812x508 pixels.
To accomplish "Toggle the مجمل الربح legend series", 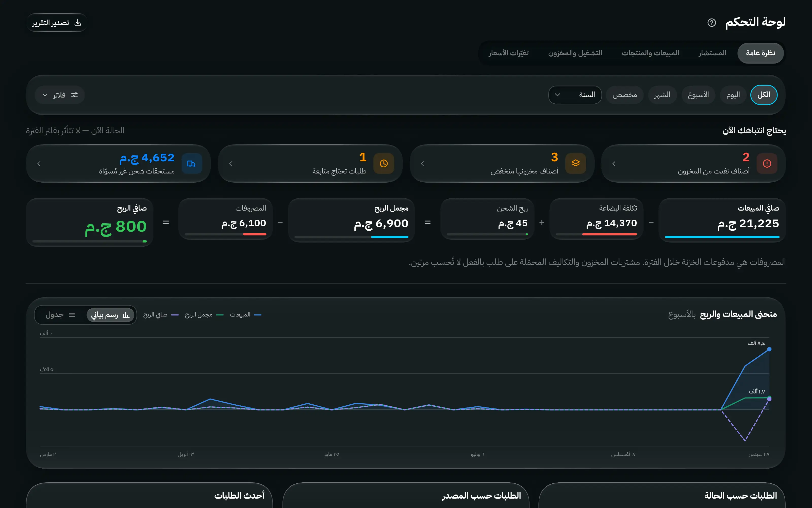I will (x=204, y=315).
